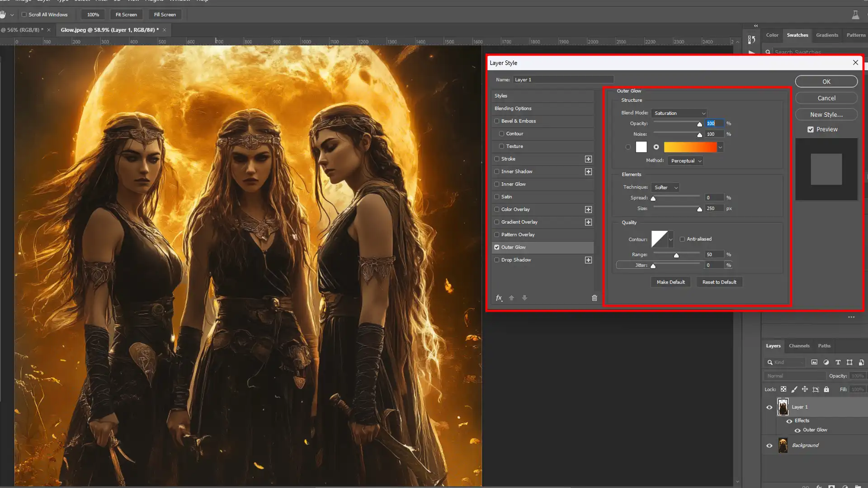The width and height of the screenshot is (868, 488).
Task: Open the Method Perceptual dropdown
Action: pyautogui.click(x=685, y=161)
